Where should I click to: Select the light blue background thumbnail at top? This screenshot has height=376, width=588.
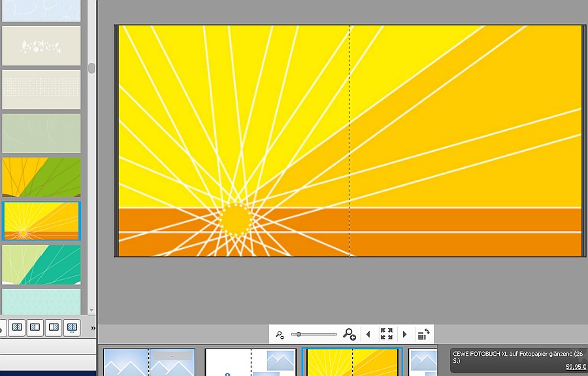[41, 10]
